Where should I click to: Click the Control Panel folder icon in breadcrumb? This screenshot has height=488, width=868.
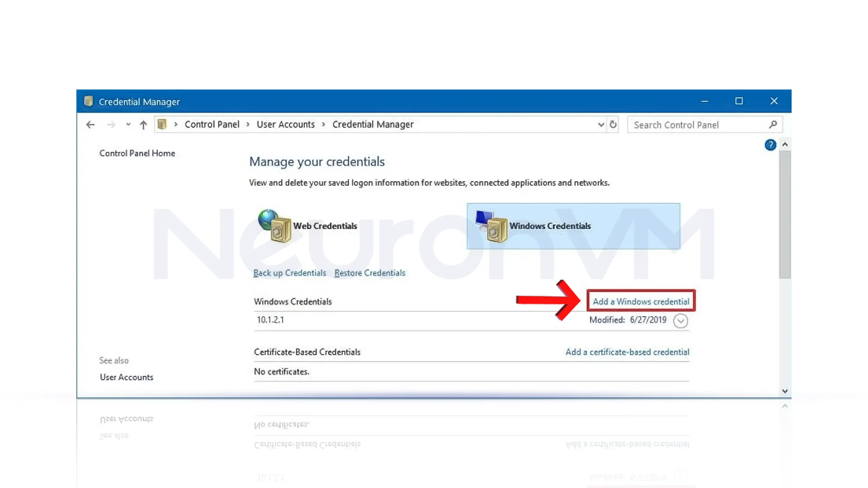tap(163, 125)
